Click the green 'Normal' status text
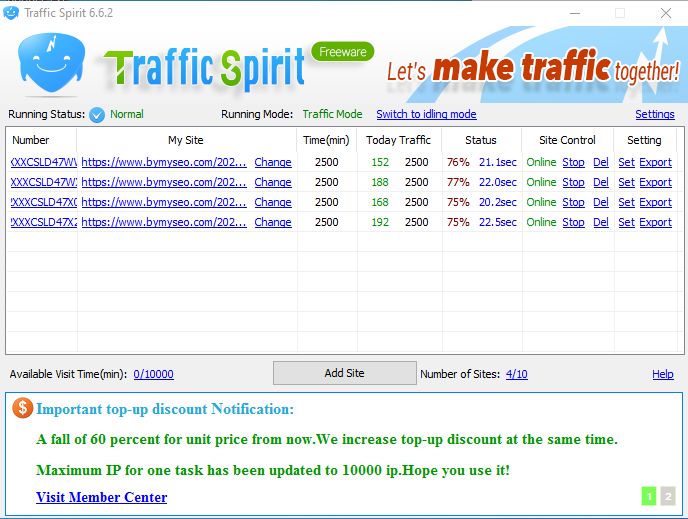This screenshot has height=519, width=688. tap(127, 114)
